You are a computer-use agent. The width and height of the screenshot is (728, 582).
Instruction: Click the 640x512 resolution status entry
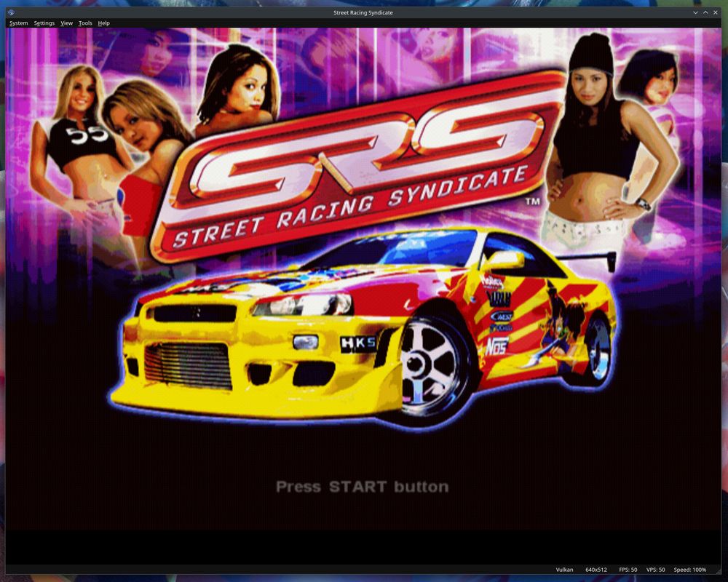click(x=596, y=570)
